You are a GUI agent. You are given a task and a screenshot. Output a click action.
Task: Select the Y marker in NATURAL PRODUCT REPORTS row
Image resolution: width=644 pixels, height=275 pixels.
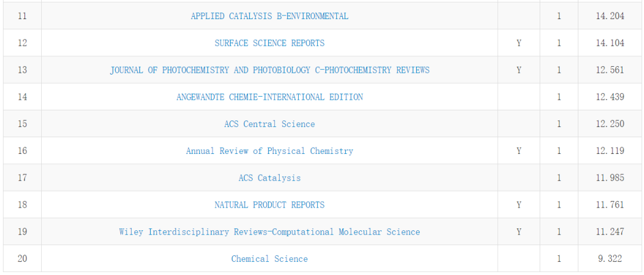pyautogui.click(x=519, y=205)
